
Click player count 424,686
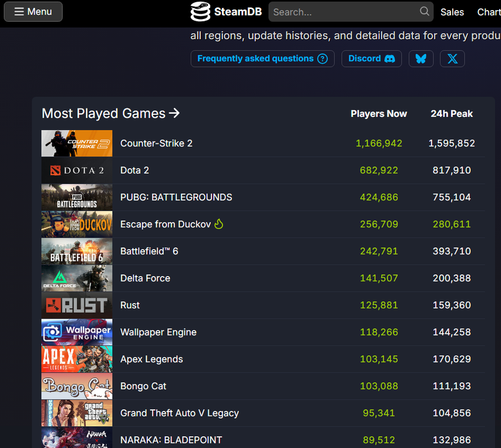(x=379, y=197)
